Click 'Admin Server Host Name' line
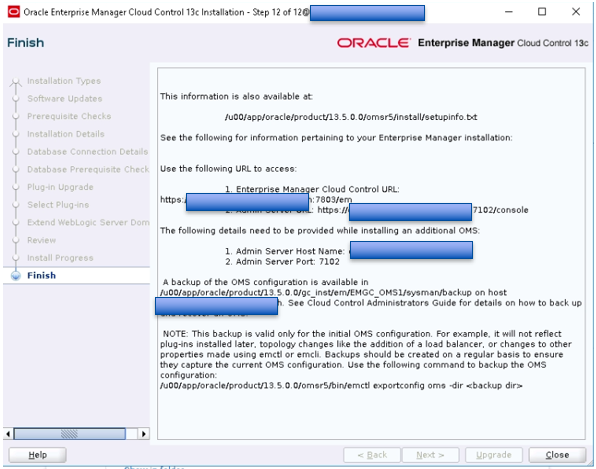The height and width of the screenshot is (469, 596). [x=285, y=251]
